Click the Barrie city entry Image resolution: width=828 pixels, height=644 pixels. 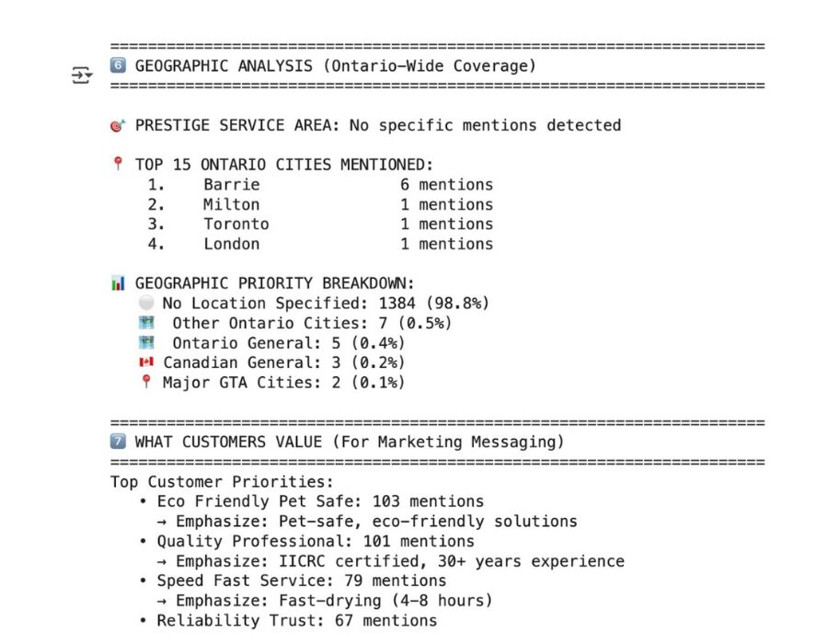click(x=226, y=185)
